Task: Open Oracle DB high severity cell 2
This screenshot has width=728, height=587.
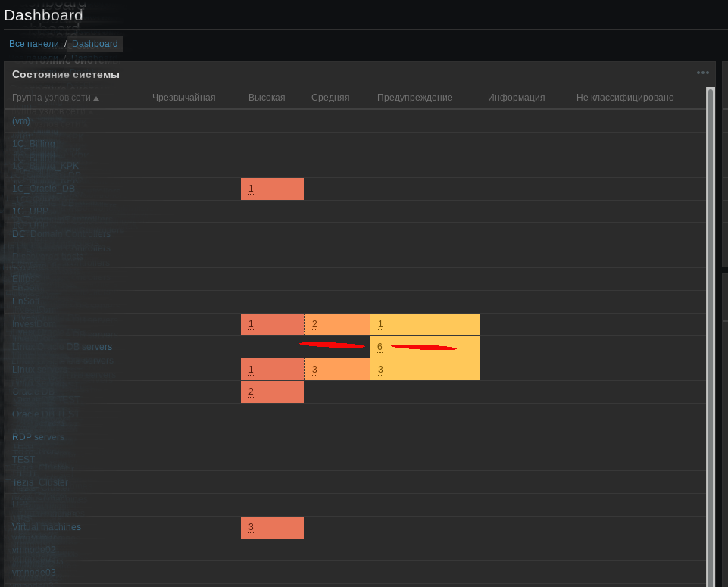Action: click(x=272, y=392)
